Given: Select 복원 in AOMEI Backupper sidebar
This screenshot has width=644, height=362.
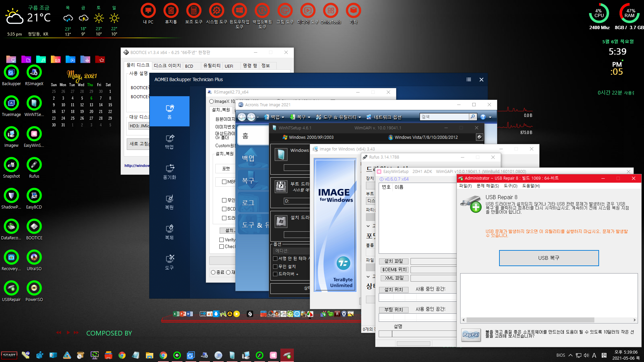Looking at the screenshot, I should [169, 202].
